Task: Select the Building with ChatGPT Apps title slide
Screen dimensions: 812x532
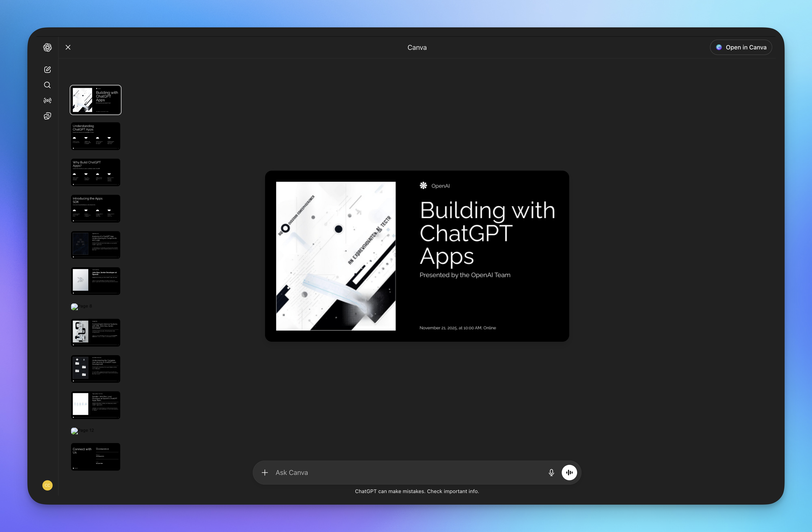Action: tap(96, 100)
